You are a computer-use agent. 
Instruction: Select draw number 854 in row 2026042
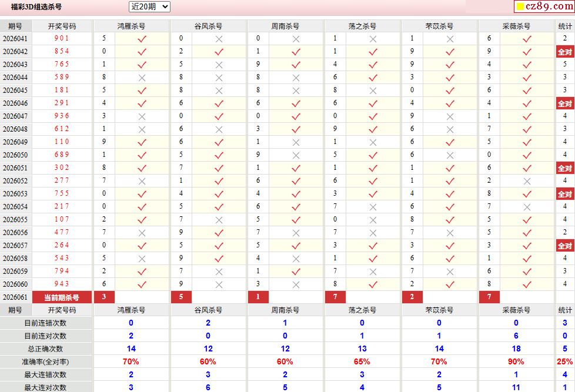point(62,51)
